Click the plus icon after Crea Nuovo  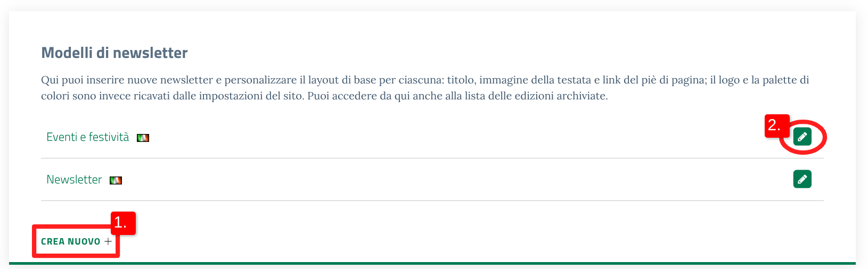(x=108, y=241)
